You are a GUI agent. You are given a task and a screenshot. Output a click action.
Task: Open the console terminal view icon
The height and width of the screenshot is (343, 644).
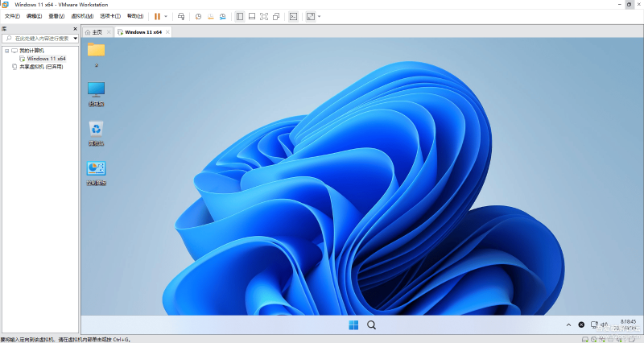(293, 16)
